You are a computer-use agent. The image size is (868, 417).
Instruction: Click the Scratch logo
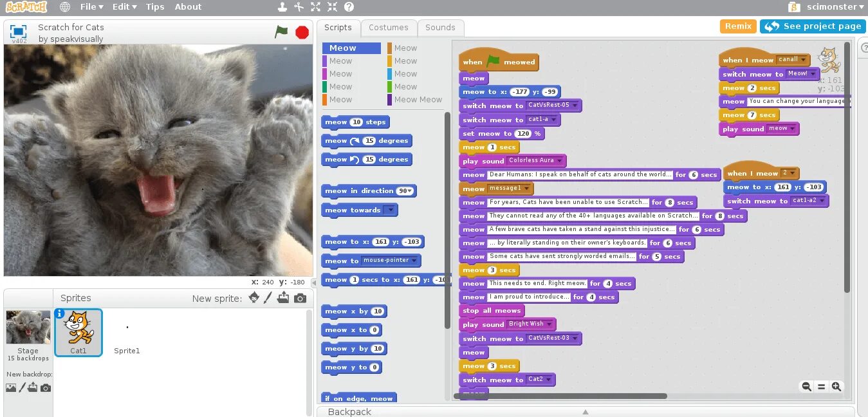[x=26, y=7]
